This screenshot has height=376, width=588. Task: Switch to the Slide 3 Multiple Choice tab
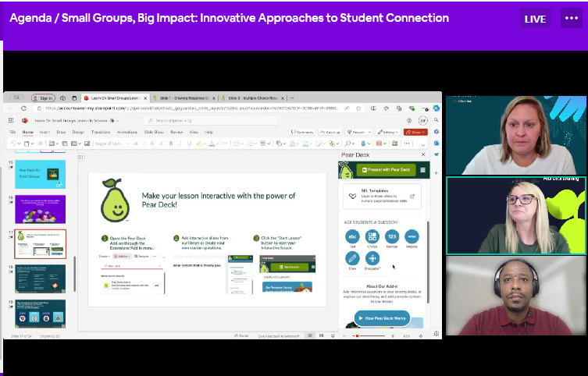(253, 98)
